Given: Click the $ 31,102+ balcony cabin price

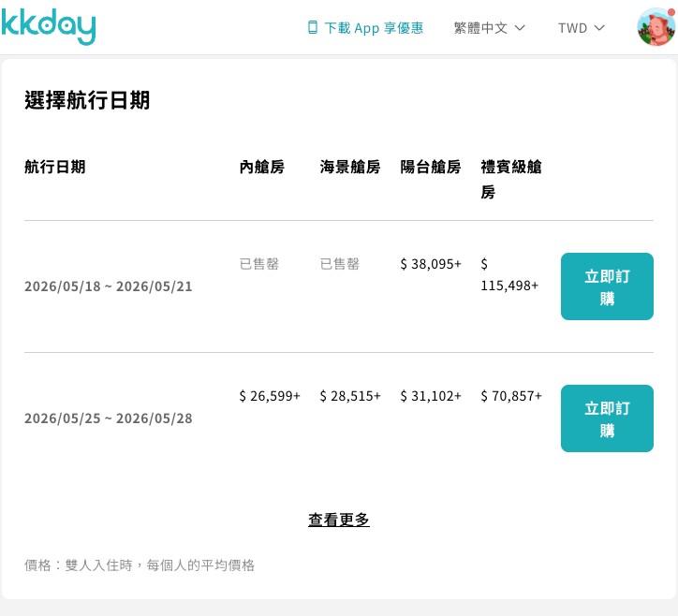Looking at the screenshot, I should [431, 396].
